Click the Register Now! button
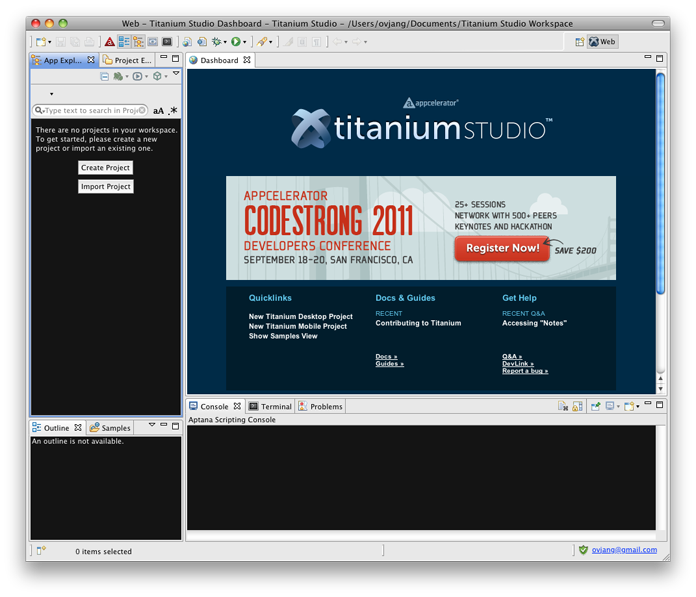Viewport: 696px width, 597px height. 502,248
